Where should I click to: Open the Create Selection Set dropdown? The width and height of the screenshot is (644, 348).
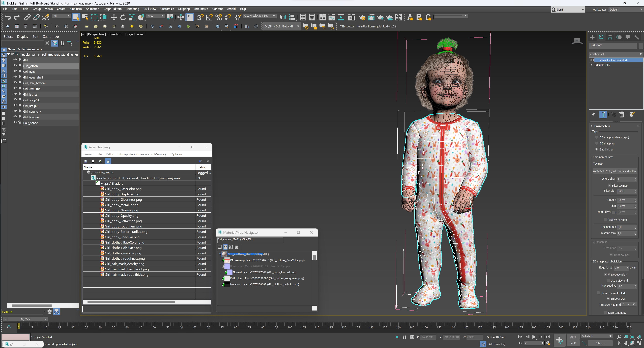[259, 16]
